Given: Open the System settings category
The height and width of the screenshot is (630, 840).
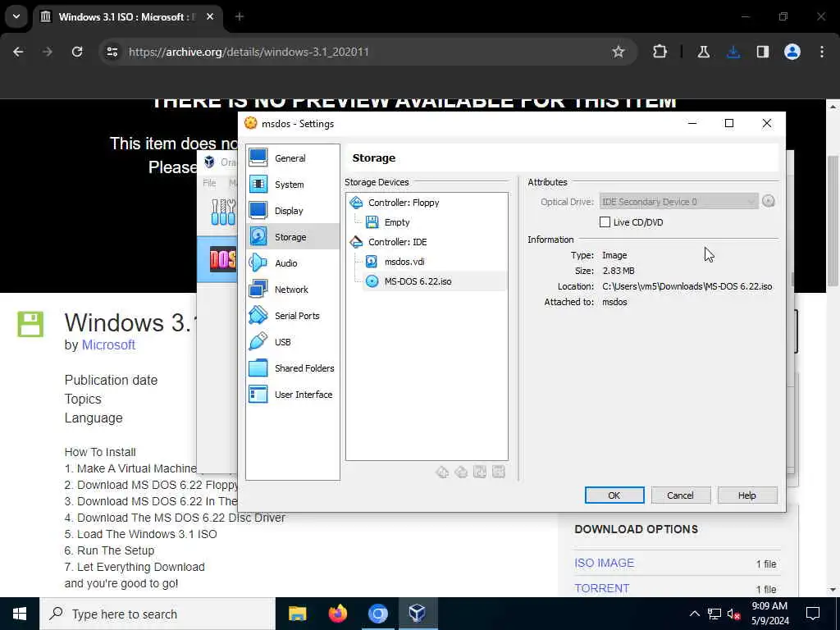Looking at the screenshot, I should click(x=293, y=185).
